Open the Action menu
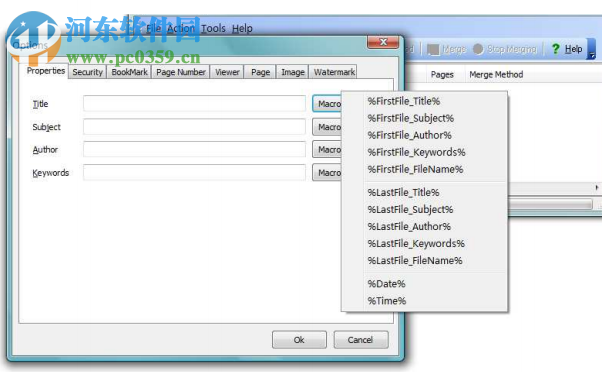Image resolution: width=602 pixels, height=372 pixels. (181, 28)
